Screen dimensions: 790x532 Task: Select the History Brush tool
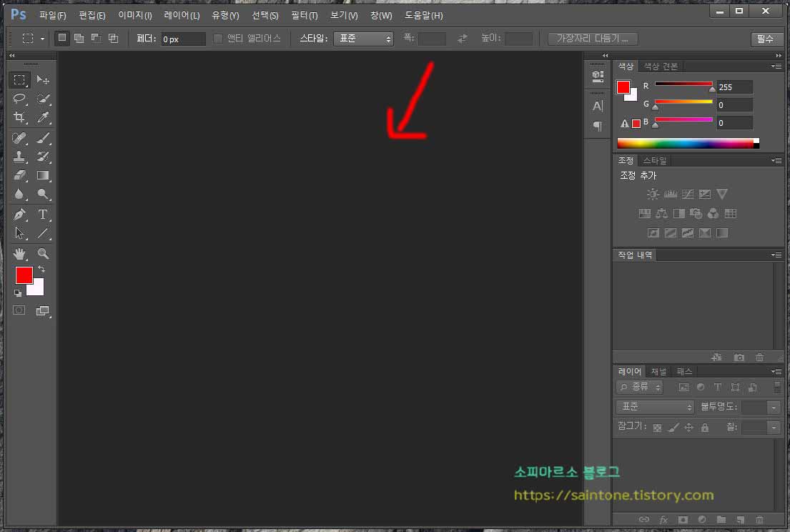pyautogui.click(x=44, y=157)
